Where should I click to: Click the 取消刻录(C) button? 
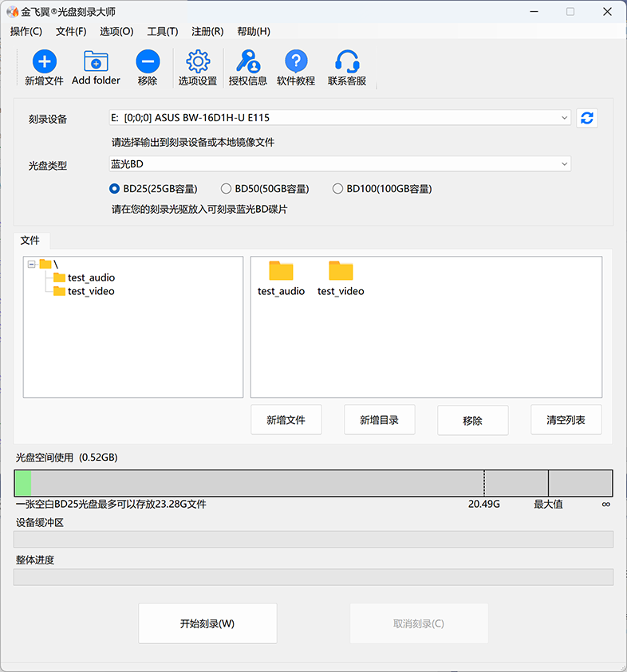point(419,623)
